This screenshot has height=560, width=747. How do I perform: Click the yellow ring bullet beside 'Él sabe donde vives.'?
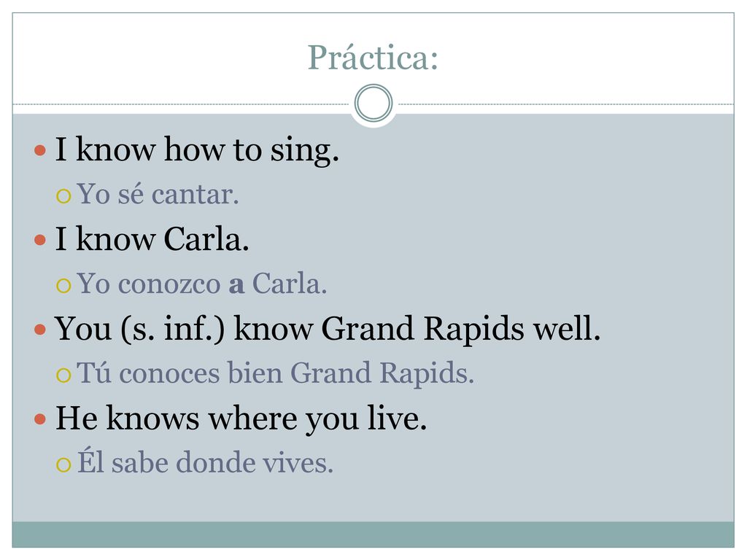coord(63,464)
